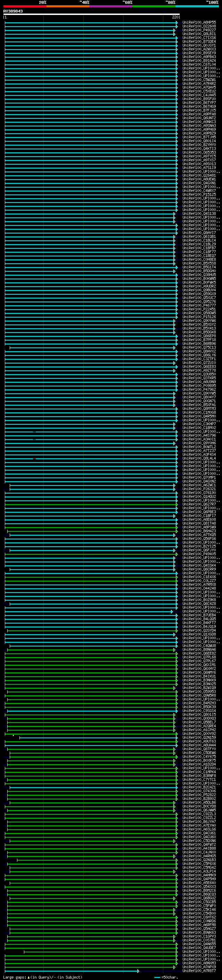This screenshot has width=222, height=980.
Task: Open hit UniRef100_C1BF77
Action: (x=199, y=252)
